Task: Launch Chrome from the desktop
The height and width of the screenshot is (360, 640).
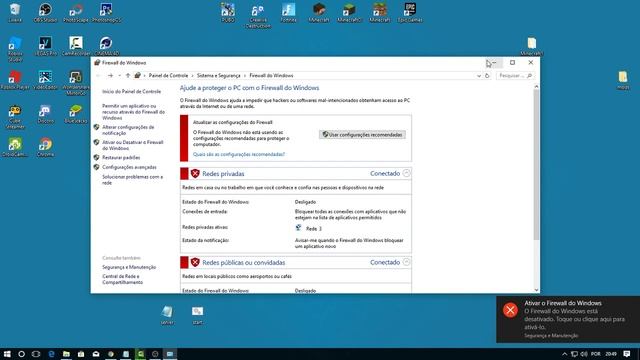Action: click(45, 147)
